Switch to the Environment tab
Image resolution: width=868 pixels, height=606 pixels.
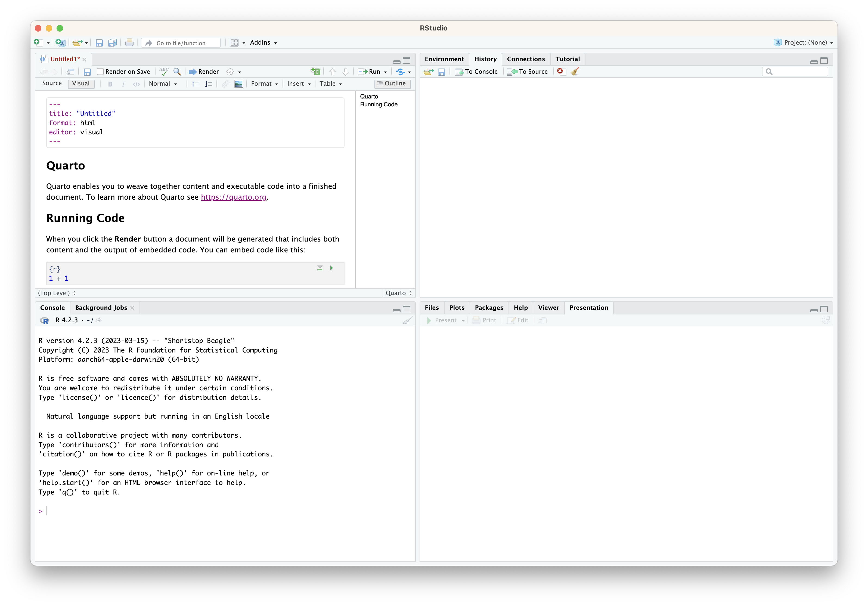tap(444, 59)
